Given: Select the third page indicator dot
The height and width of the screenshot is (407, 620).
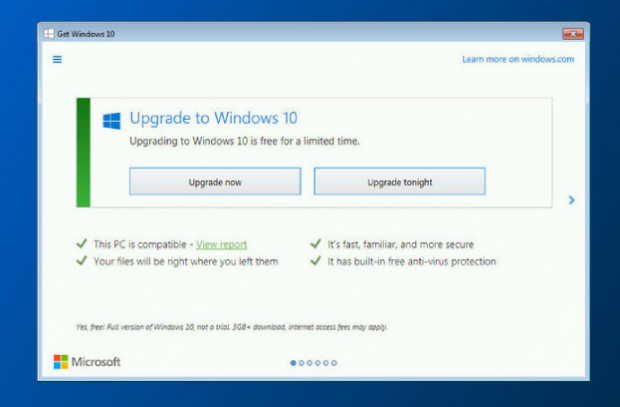Looking at the screenshot, I should [310, 363].
